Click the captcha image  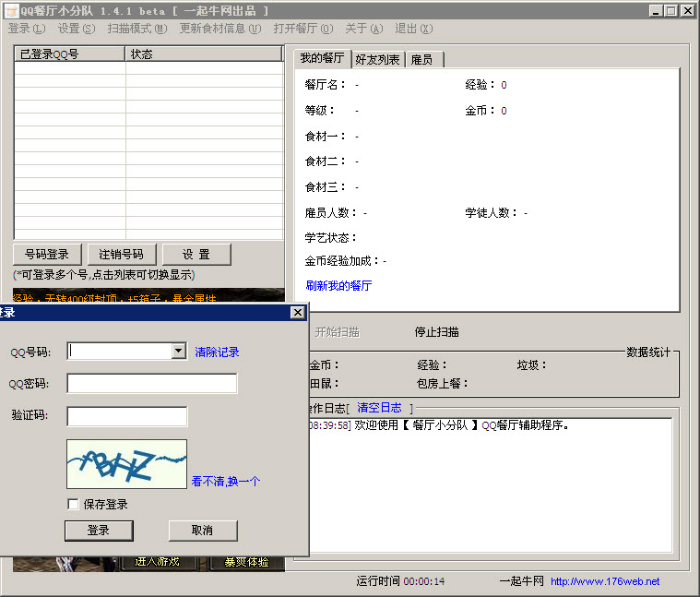coord(126,464)
